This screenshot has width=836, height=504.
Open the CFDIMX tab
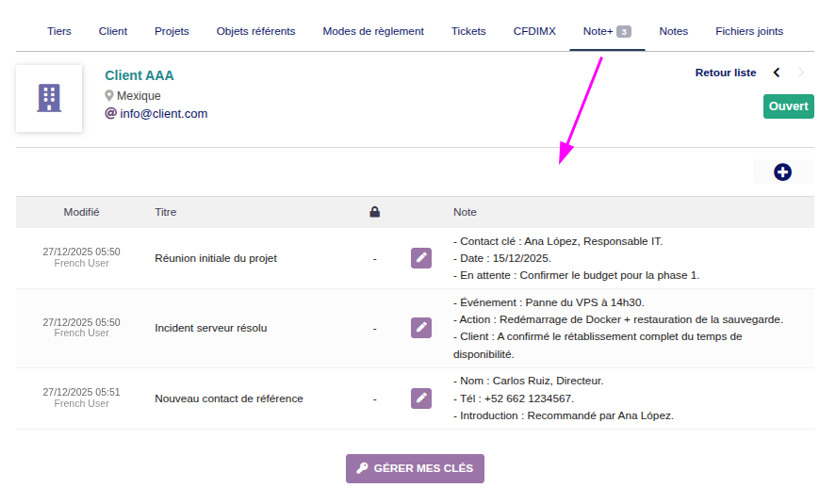tap(534, 31)
